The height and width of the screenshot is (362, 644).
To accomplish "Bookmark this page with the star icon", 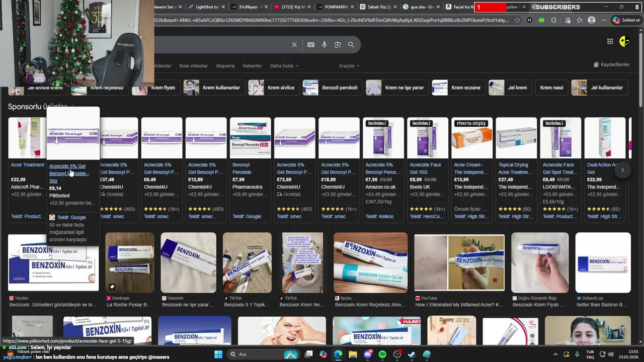I will coord(517,20).
